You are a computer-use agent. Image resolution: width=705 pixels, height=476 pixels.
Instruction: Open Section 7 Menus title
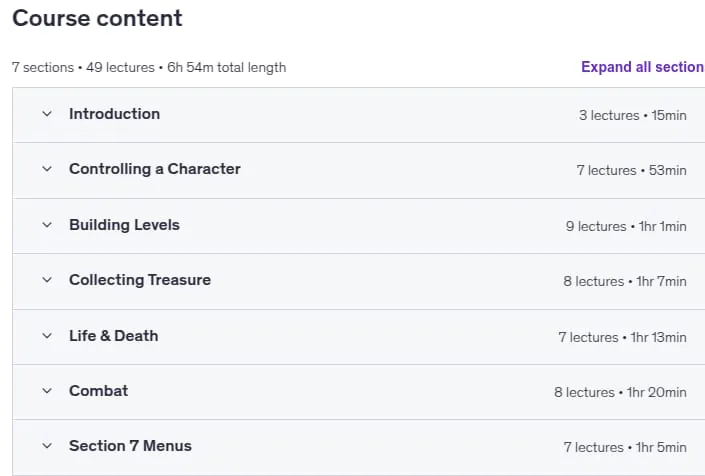click(130, 446)
